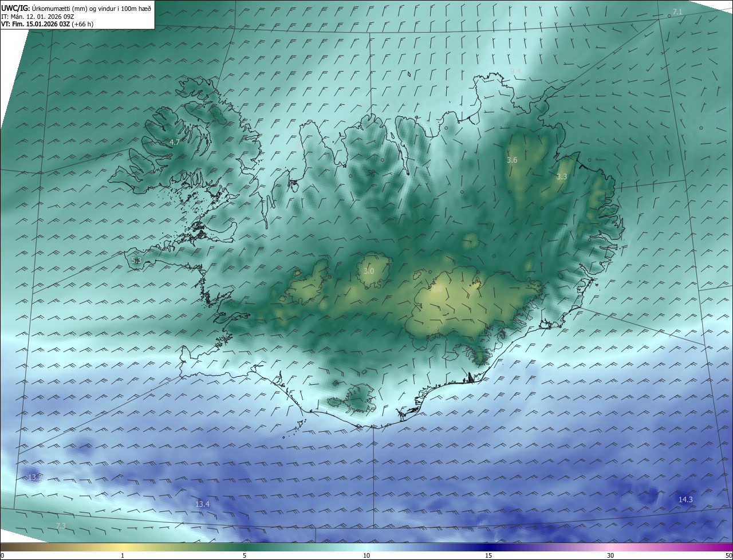Click the colorbar tick label 0

tap(2, 555)
